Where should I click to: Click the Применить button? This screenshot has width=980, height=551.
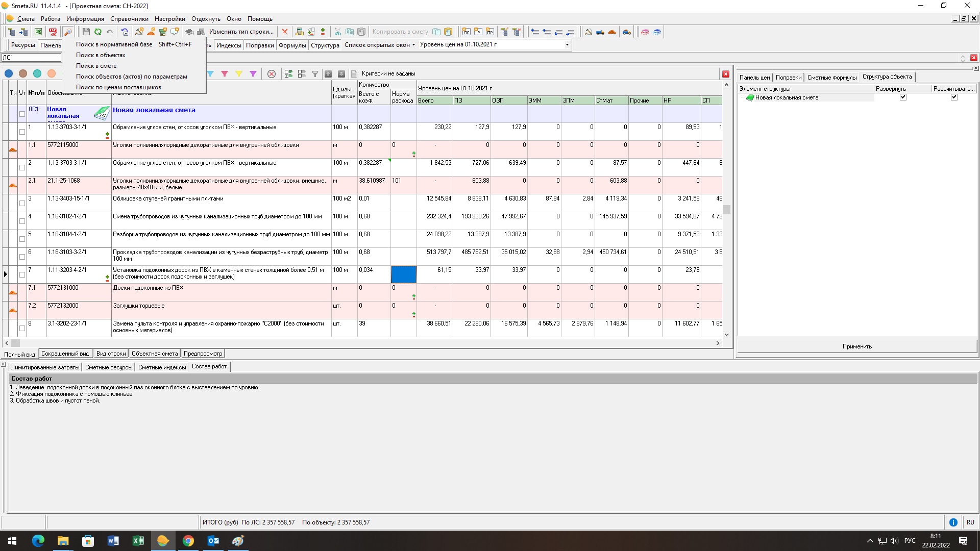(x=857, y=346)
